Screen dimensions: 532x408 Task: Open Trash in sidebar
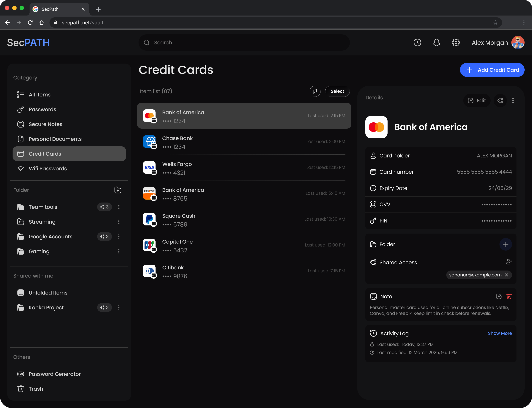click(x=69, y=389)
